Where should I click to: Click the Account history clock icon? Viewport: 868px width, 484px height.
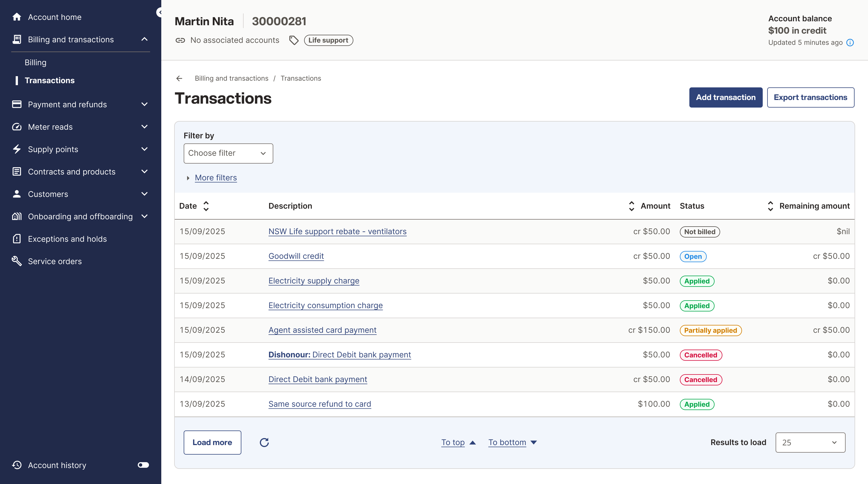[x=17, y=465]
